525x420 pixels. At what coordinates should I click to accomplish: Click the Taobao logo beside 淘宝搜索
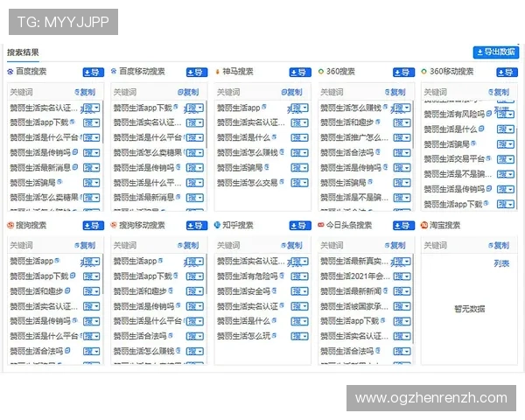coord(424,225)
